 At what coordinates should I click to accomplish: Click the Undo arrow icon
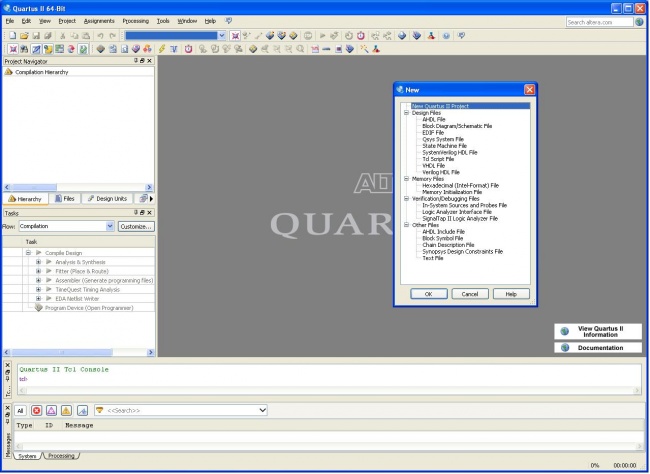[99, 35]
